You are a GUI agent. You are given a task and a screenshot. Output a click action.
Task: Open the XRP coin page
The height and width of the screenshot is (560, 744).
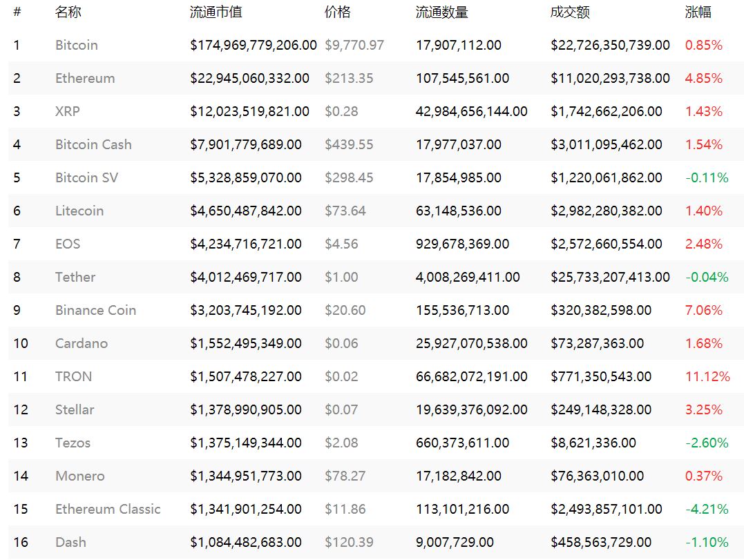click(68, 111)
